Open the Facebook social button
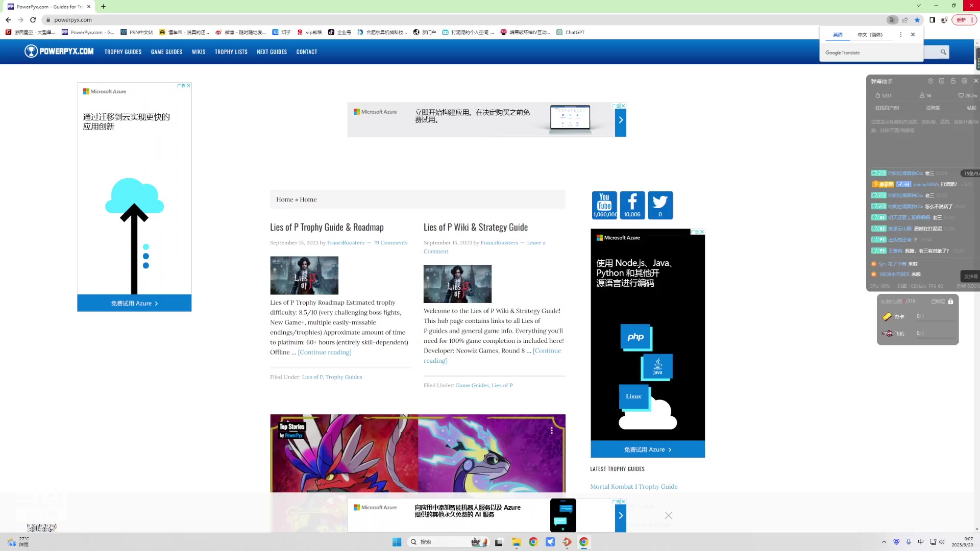Screen dimensions: 980x551 [x=632, y=205]
